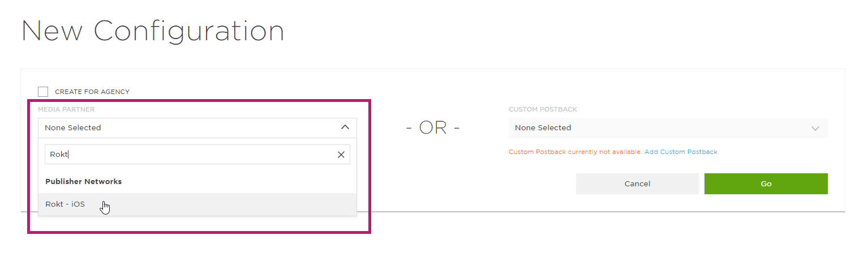Click the CREATE FOR AGENCY label text
Screen dimensions: 868x269
click(x=92, y=92)
